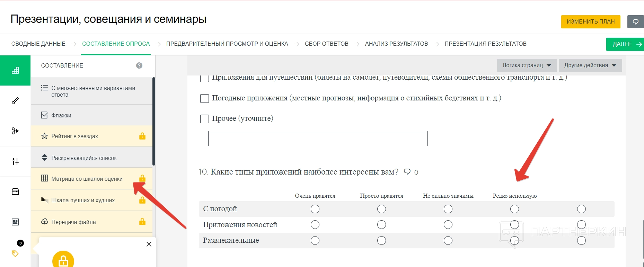Tick the Прочее (уточните) checkbox

coord(205,119)
